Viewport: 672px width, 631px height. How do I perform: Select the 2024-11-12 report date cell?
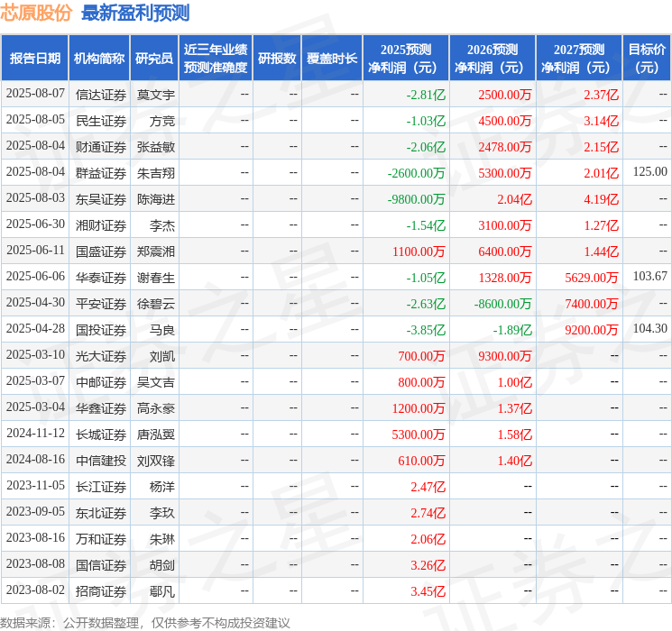35,433
